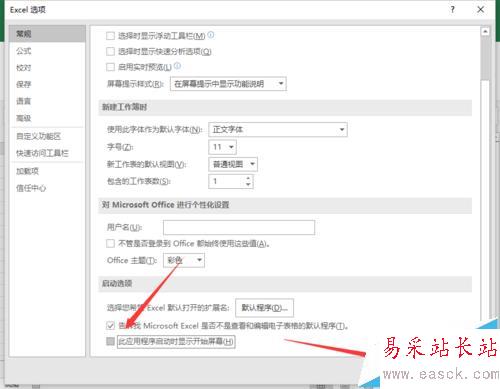Click the help question mark button
This screenshot has width=500, height=389.
pos(452,10)
